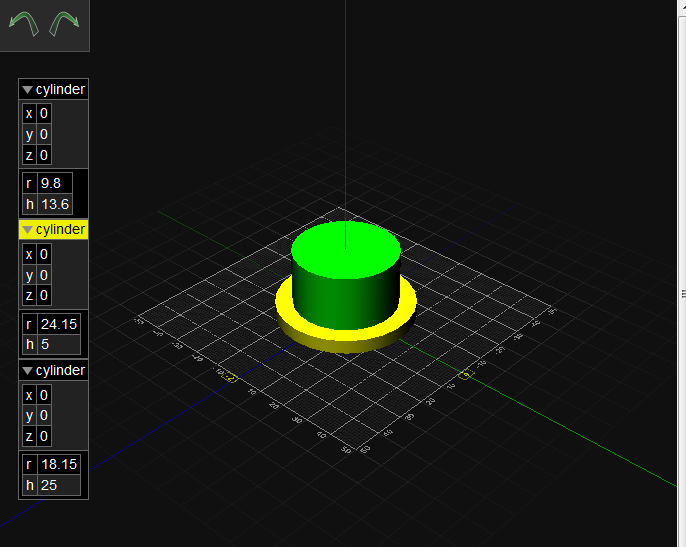This screenshot has width=686, height=547.
Task: Edit x field of first cylinder
Action: [x=44, y=114]
